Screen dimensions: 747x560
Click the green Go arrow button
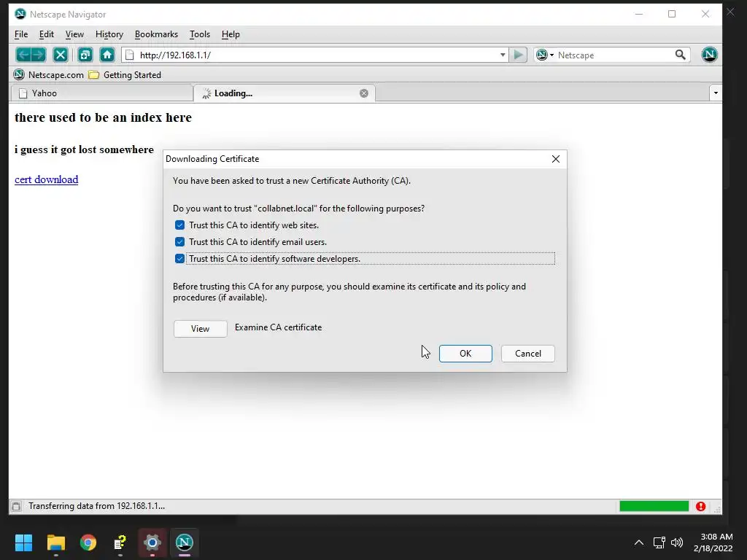(518, 55)
